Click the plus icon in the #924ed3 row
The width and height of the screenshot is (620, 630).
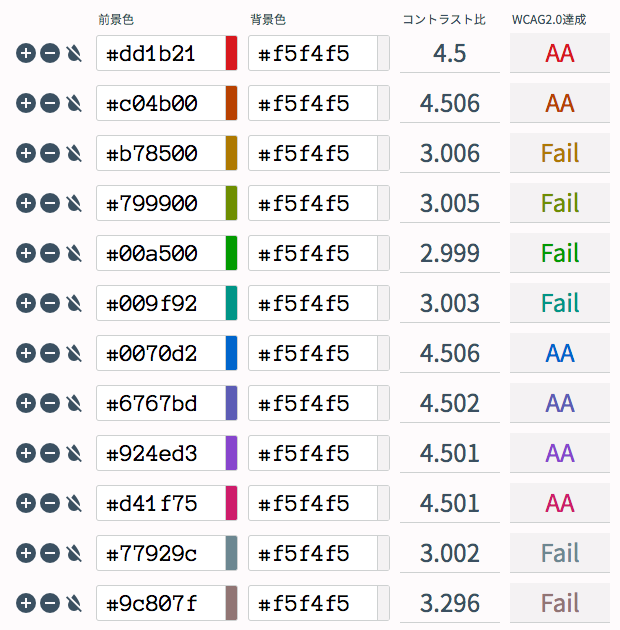click(x=26, y=453)
